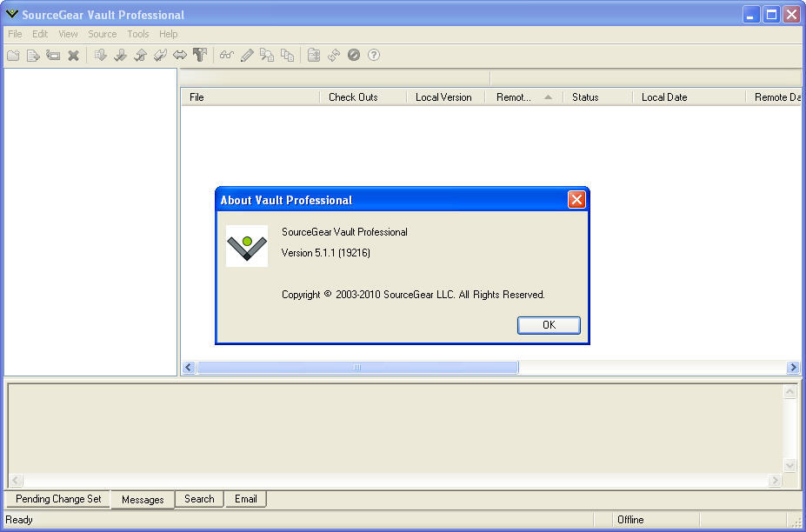Click the Version 5.1.1 (19216) text
806x532 pixels.
326,253
